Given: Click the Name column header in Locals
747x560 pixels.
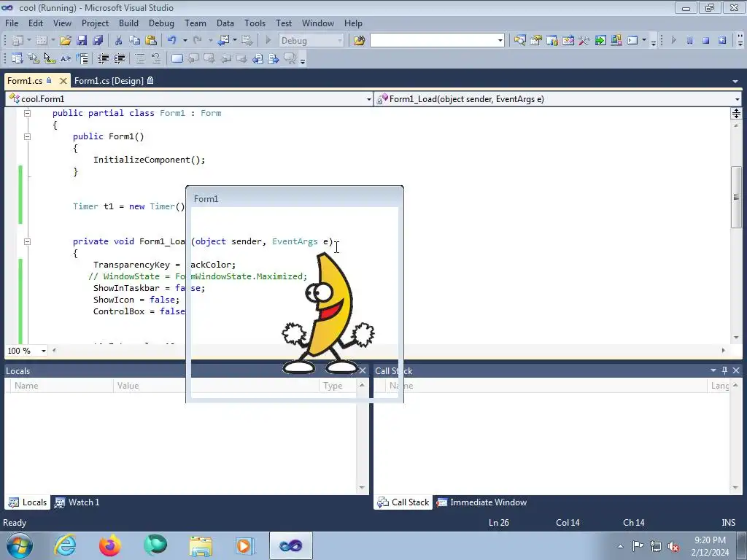Looking at the screenshot, I should 62,386.
